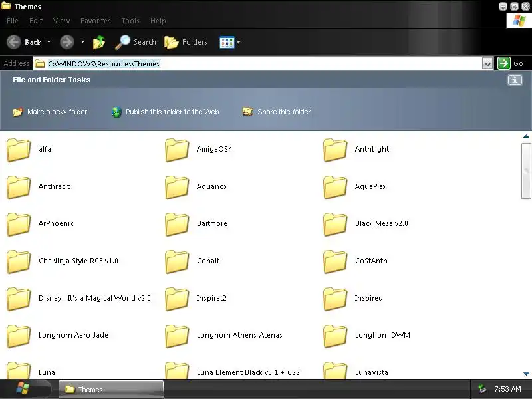Select the Inspired folder icon
The width and height of the screenshot is (532, 399).
pyautogui.click(x=335, y=299)
